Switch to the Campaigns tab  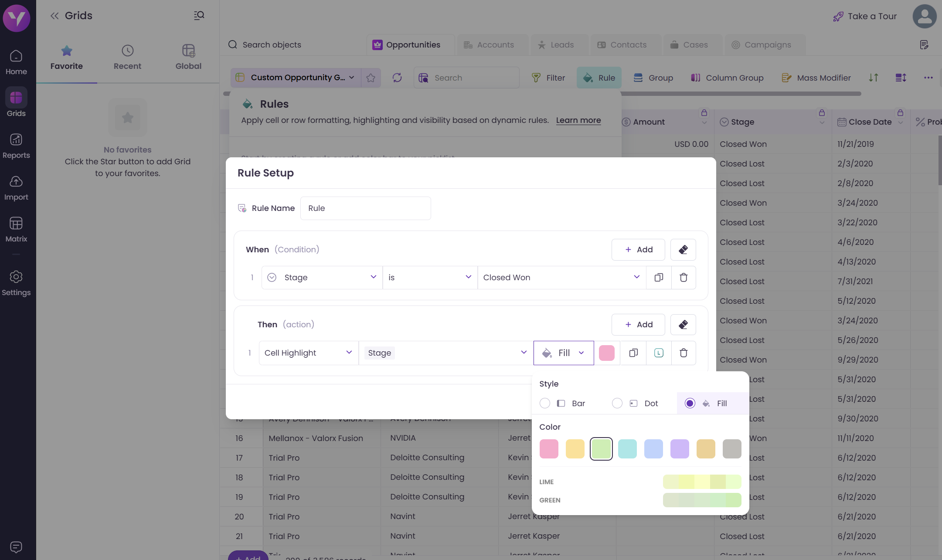(x=765, y=44)
